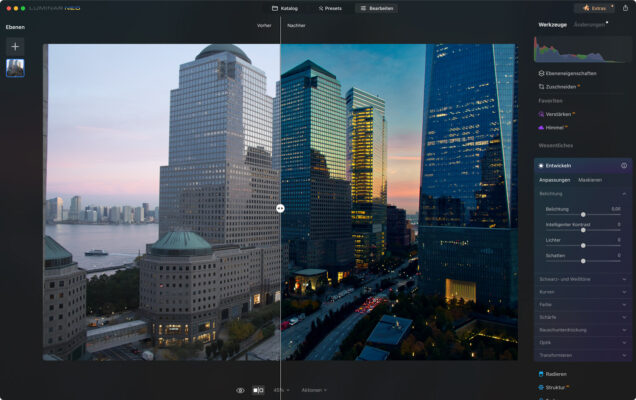Click the Entwickeln info circle icon
The image size is (636, 400).
[624, 166]
